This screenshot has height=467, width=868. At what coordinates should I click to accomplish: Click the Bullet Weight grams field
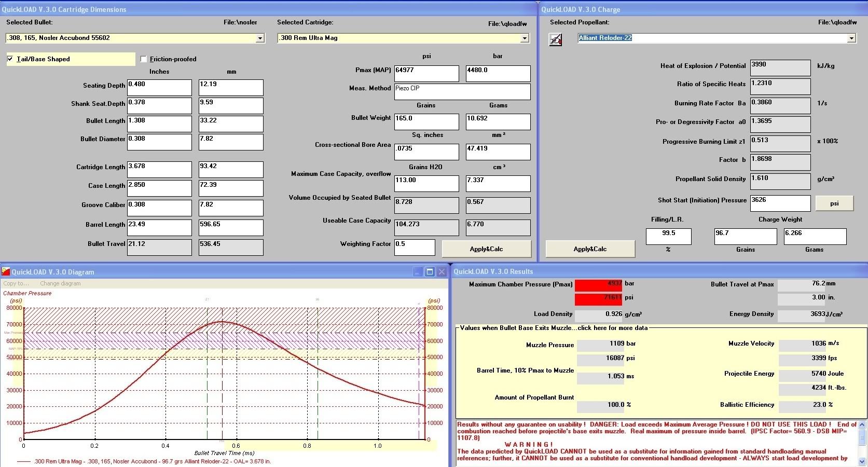(x=498, y=122)
